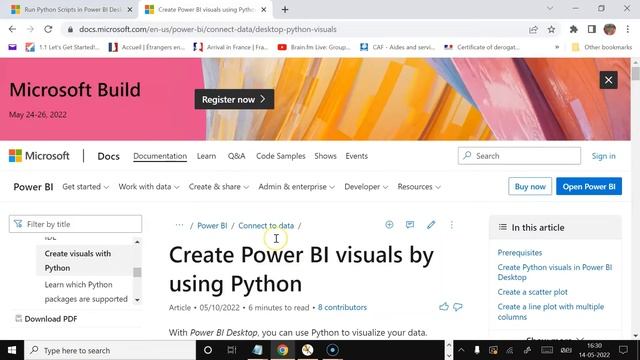Image resolution: width=640 pixels, height=360 pixels.
Task: Open the Q&A menu item
Action: (237, 156)
